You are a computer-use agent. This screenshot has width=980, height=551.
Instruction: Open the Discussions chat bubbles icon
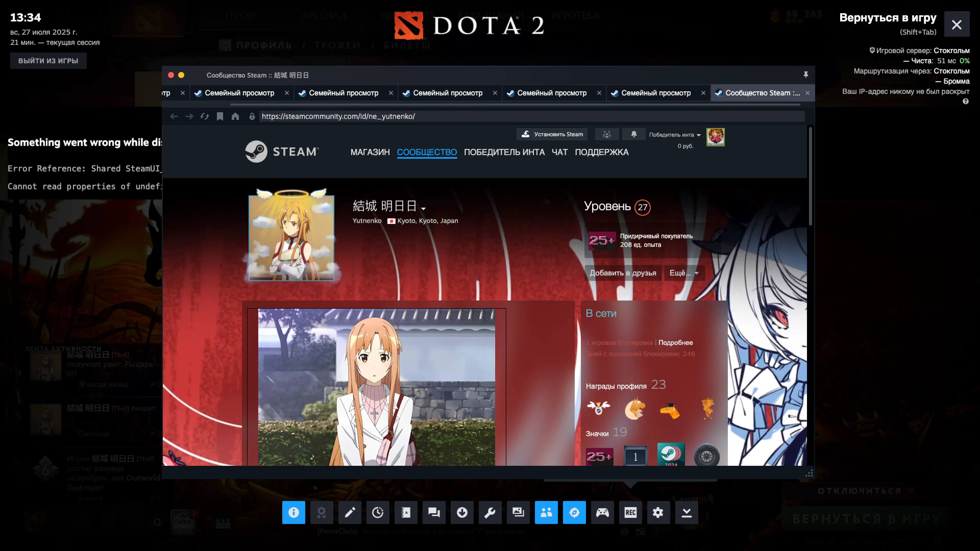point(434,512)
